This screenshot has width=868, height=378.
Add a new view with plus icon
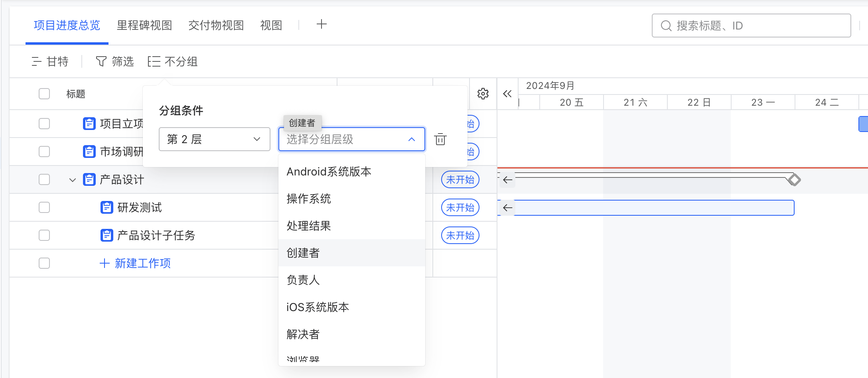pos(322,24)
